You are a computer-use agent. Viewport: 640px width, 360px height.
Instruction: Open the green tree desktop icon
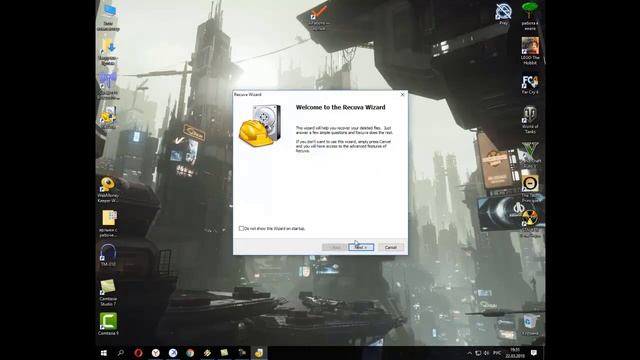pyautogui.click(x=530, y=16)
